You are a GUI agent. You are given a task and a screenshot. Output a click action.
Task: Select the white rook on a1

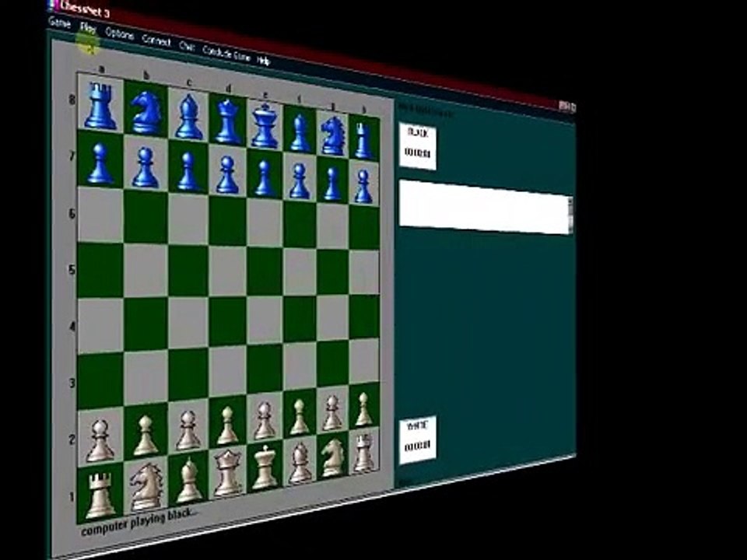[100, 495]
